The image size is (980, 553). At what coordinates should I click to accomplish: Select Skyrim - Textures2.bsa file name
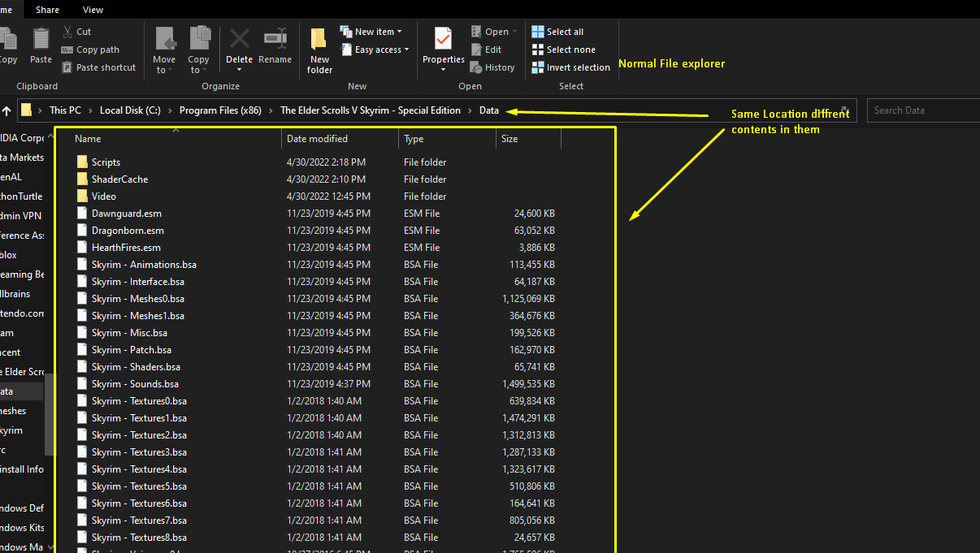pyautogui.click(x=139, y=435)
